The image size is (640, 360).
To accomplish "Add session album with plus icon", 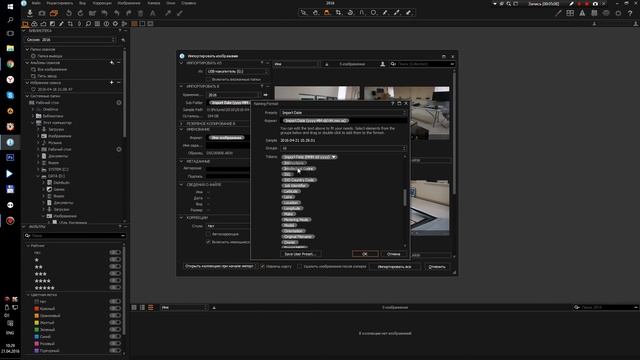I will point(112,63).
